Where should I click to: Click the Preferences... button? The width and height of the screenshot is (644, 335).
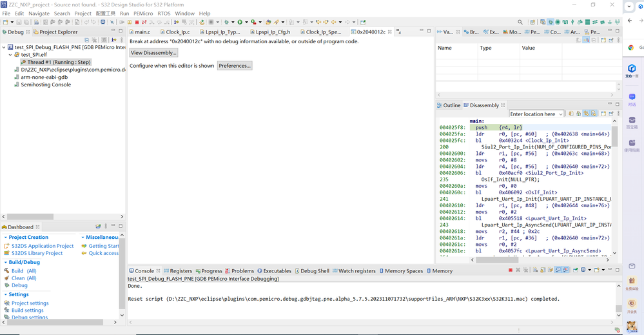tap(235, 66)
